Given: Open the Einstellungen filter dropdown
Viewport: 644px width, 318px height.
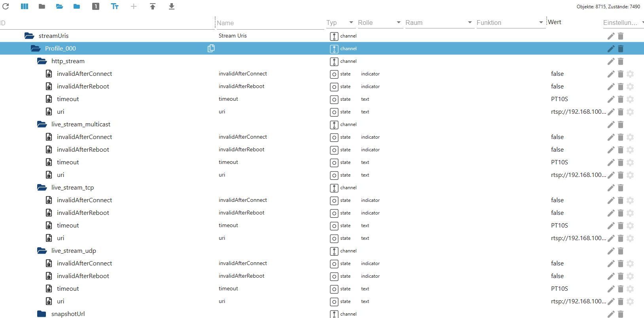Looking at the screenshot, I should click(623, 23).
